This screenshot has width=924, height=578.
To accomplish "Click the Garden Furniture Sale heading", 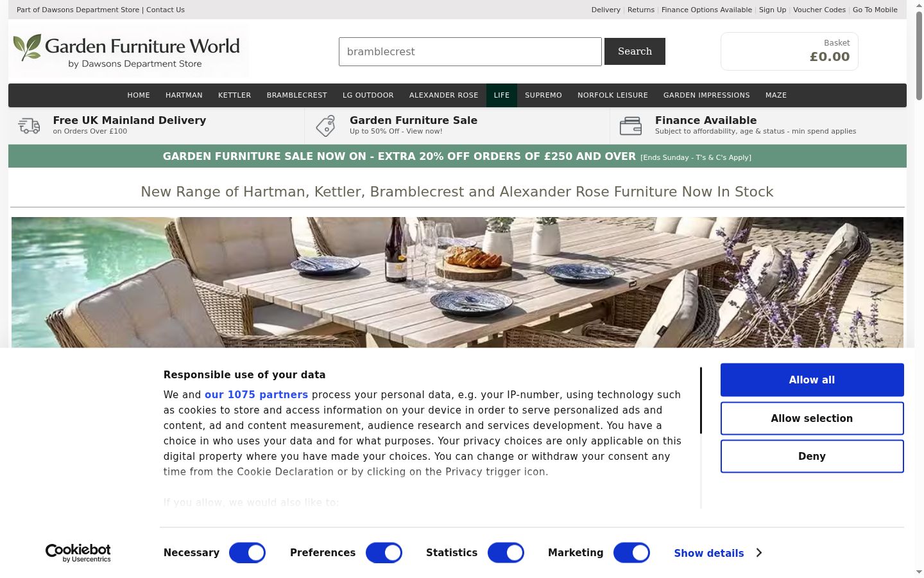I will pos(413,120).
